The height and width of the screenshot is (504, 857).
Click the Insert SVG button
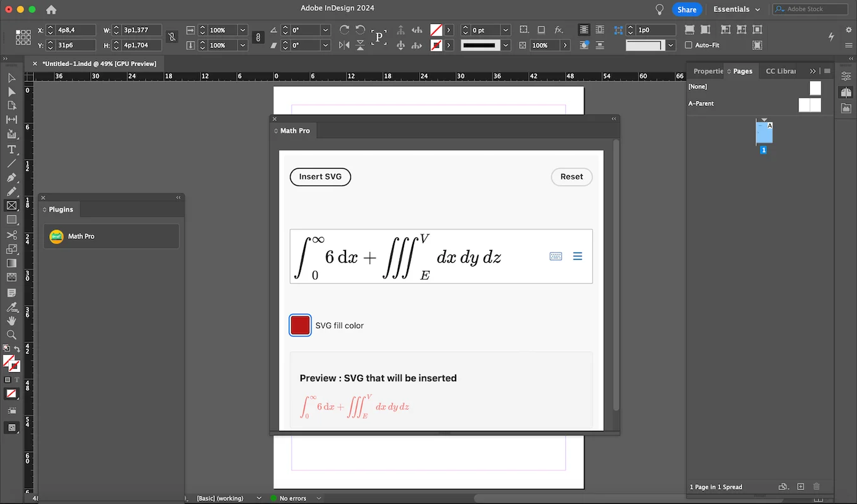click(320, 177)
